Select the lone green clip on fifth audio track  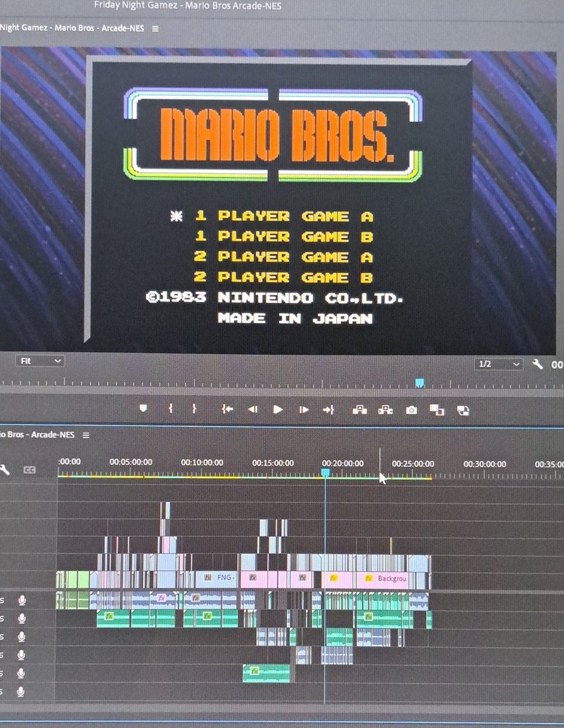coord(266,673)
